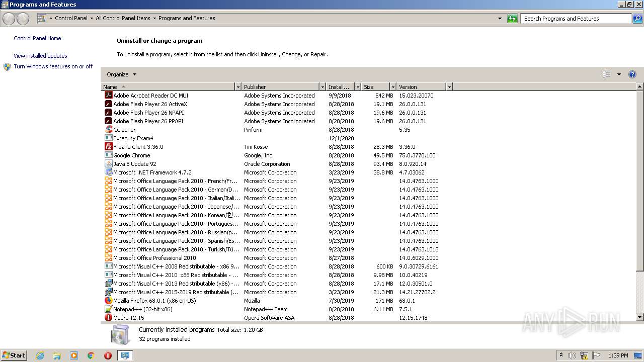This screenshot has width=644, height=362.
Task: Click the taskbar clock showing 1:39 PM
Action: click(x=618, y=355)
